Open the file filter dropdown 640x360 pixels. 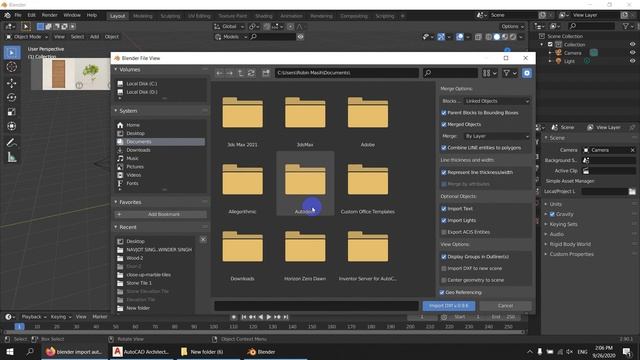pyautogui.click(x=510, y=73)
